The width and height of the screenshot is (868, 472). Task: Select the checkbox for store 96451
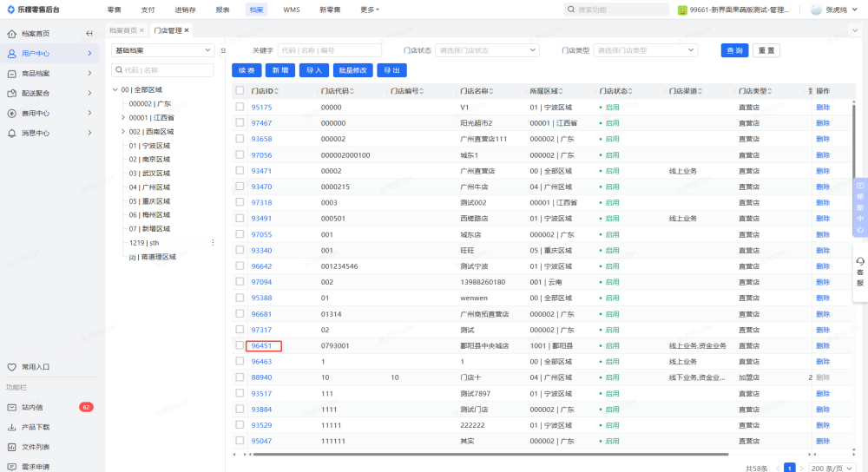(x=240, y=345)
